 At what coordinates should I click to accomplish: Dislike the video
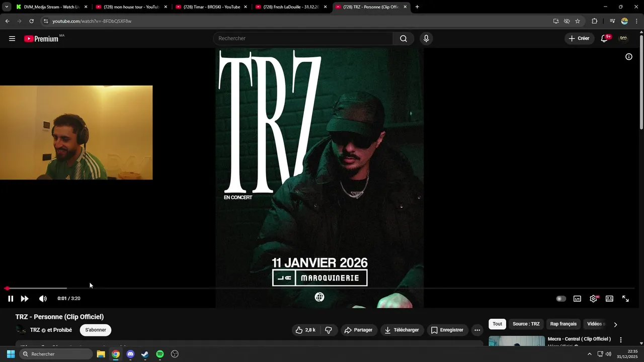(x=329, y=330)
